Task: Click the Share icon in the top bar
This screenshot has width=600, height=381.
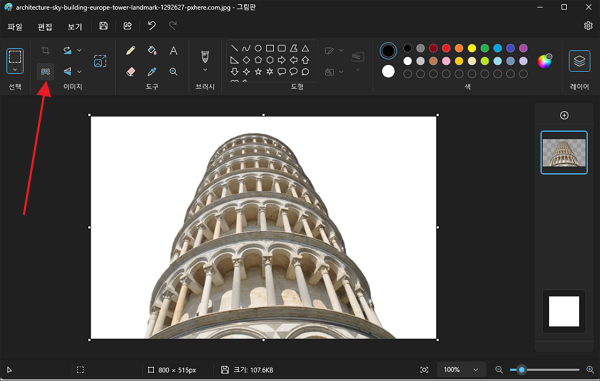Action: point(127,26)
